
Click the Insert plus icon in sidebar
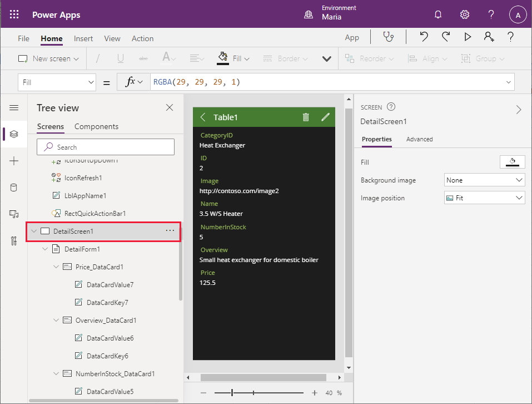pyautogui.click(x=14, y=161)
